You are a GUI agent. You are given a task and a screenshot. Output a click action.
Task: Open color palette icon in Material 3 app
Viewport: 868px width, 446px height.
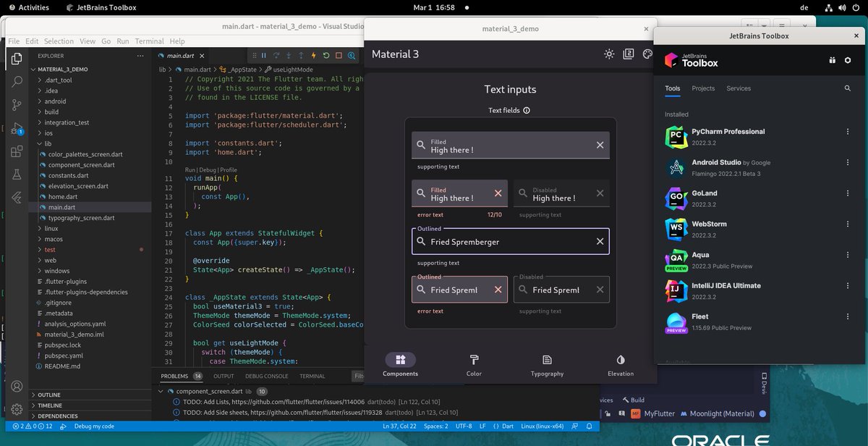647,54
